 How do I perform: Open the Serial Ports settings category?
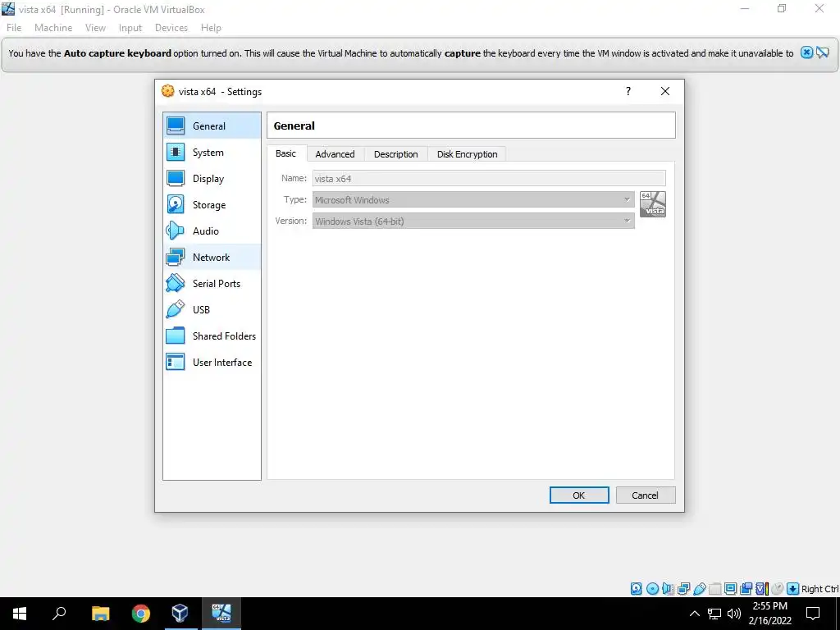point(212,283)
